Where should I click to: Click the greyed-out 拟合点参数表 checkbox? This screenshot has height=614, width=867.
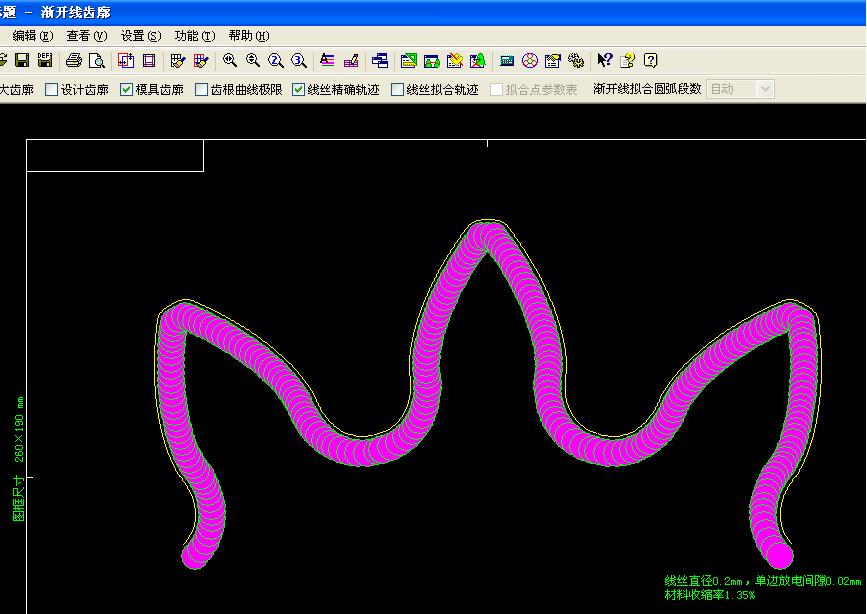(497, 89)
